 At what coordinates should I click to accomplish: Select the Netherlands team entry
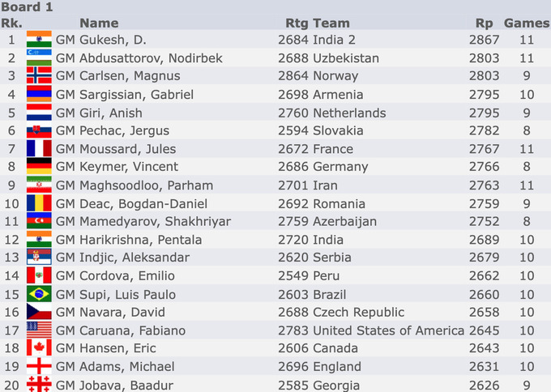point(349,113)
